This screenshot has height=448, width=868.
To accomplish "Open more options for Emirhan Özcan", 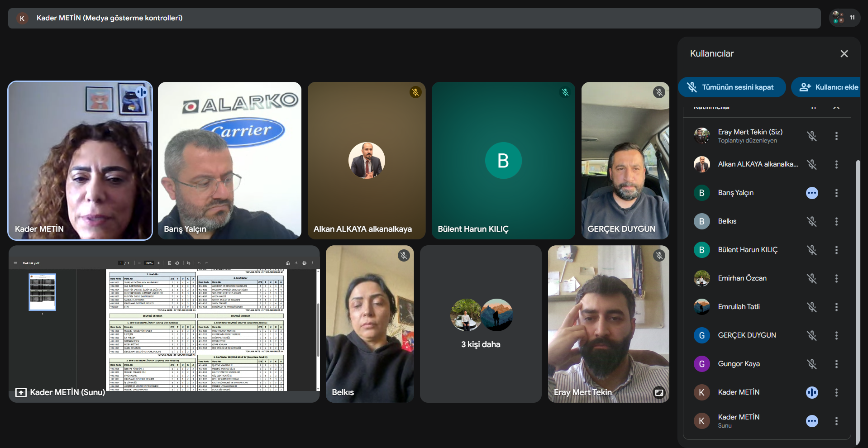I will pyautogui.click(x=836, y=278).
